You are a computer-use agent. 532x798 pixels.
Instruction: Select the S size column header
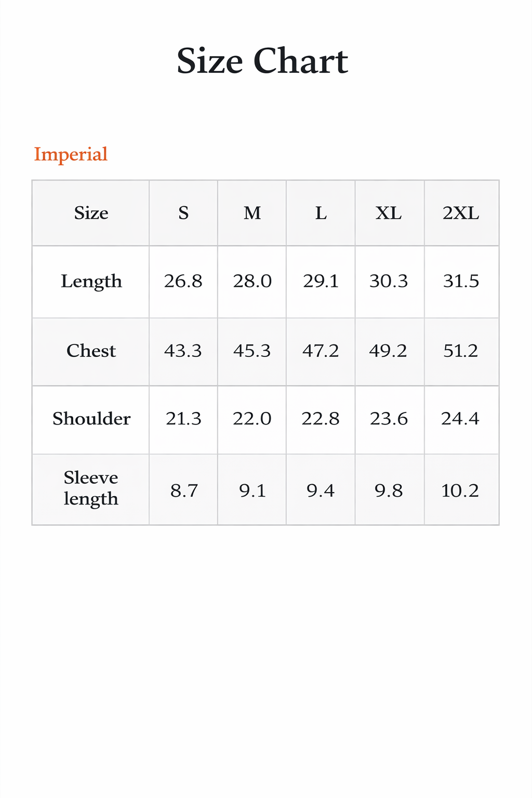click(x=183, y=213)
